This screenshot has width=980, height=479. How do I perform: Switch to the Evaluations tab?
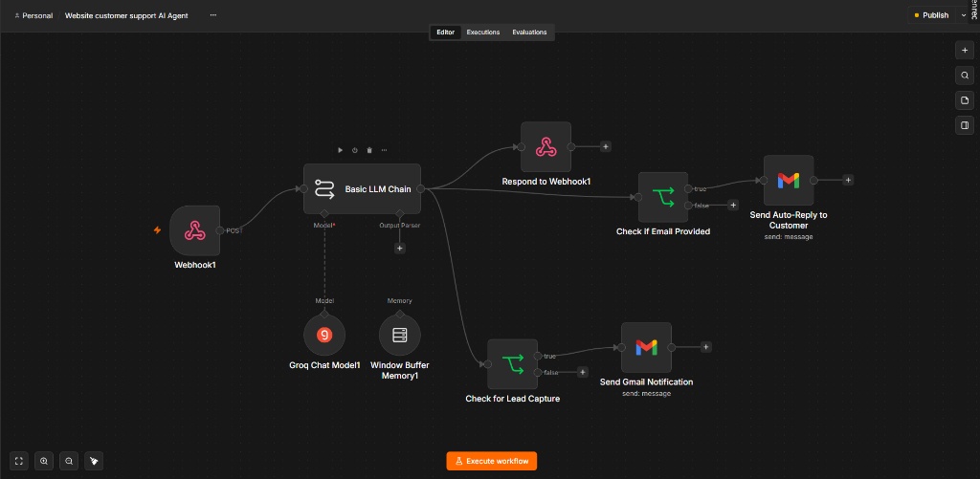(x=529, y=33)
